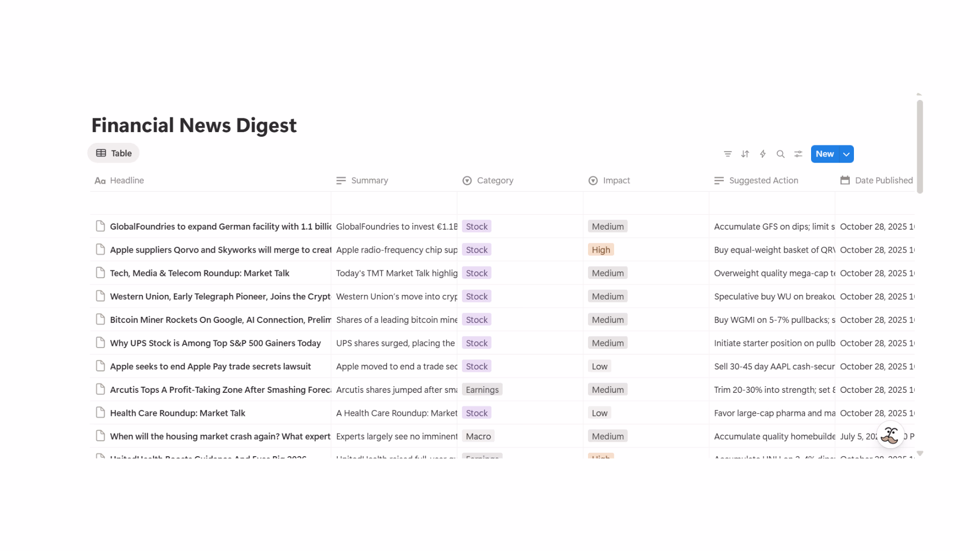Switch to the Table view tab
Screen dimensions: 980x551
(x=113, y=153)
